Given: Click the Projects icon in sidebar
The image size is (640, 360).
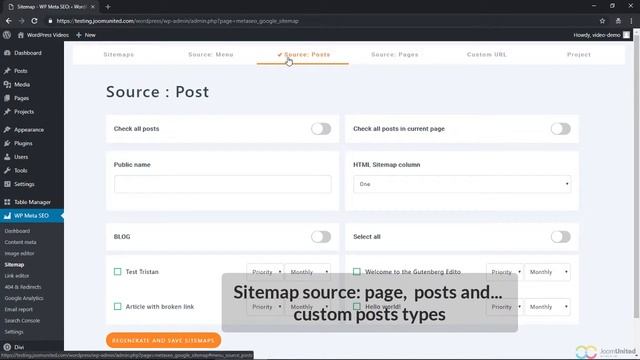Looking at the screenshot, I should (7, 112).
